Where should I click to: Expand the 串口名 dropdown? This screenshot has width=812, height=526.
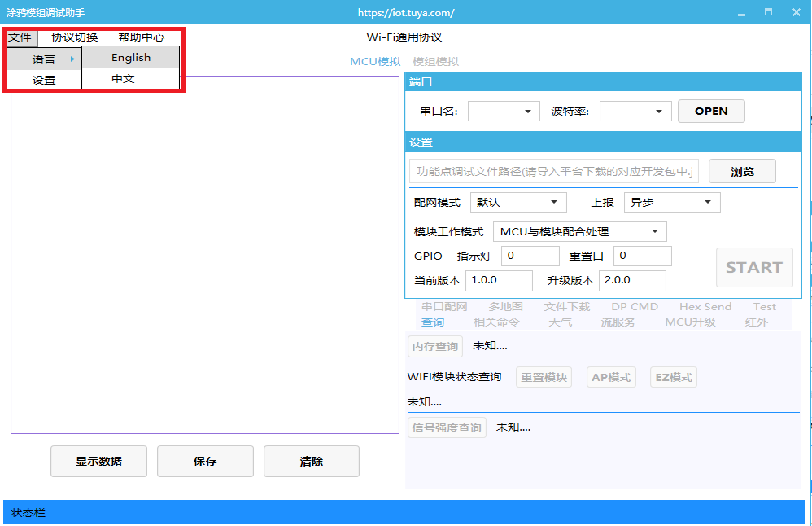click(504, 112)
